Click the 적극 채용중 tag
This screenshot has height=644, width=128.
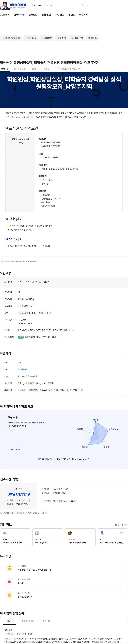[x=31, y=38]
